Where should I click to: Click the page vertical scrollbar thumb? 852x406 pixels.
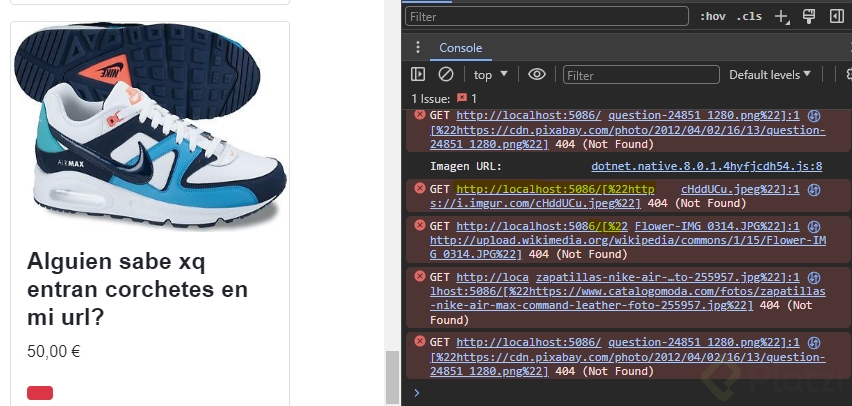coord(392,377)
